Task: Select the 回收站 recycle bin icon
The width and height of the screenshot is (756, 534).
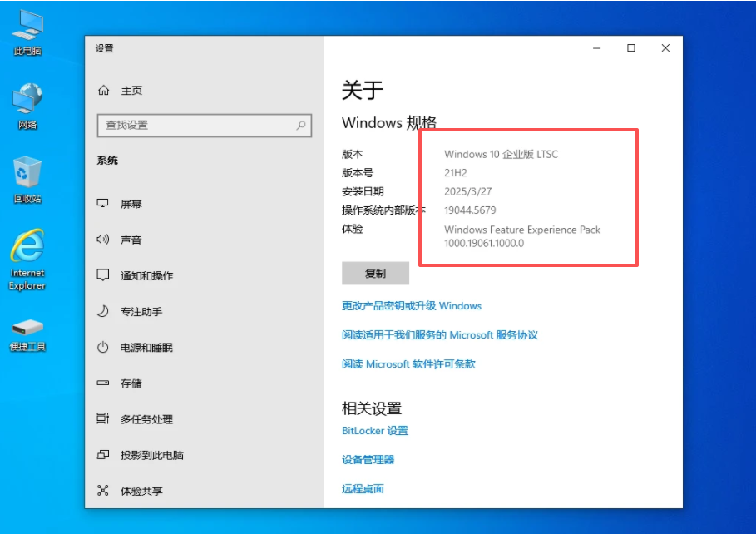Action: point(27,180)
